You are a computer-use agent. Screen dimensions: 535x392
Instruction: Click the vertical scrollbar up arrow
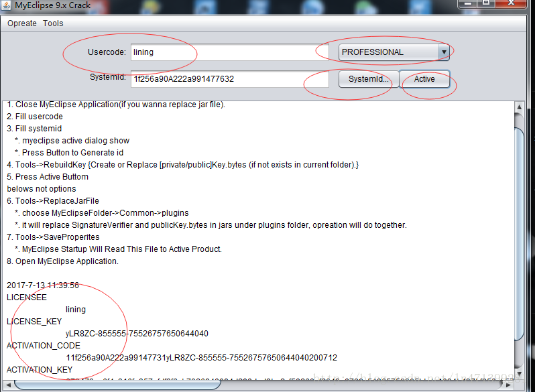[x=519, y=107]
